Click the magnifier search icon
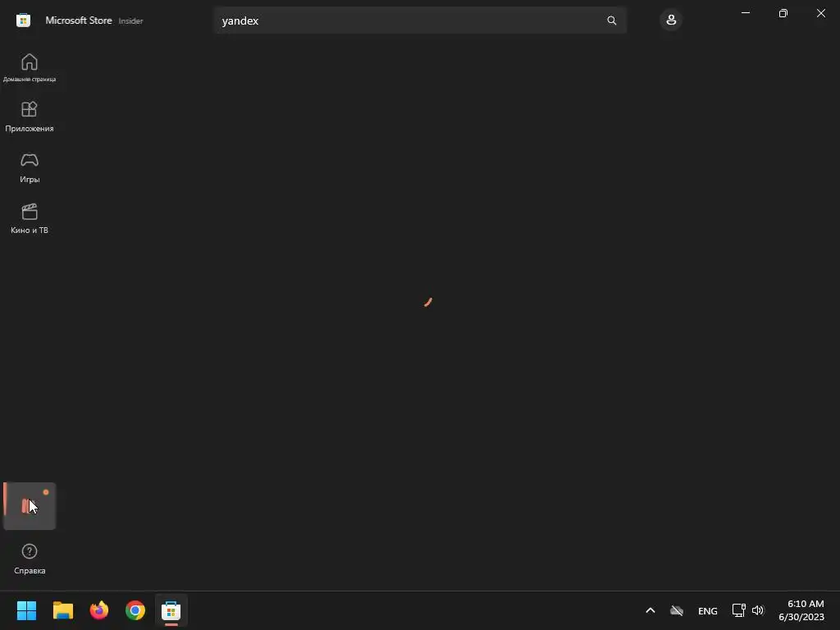This screenshot has height=630, width=840. click(612, 21)
